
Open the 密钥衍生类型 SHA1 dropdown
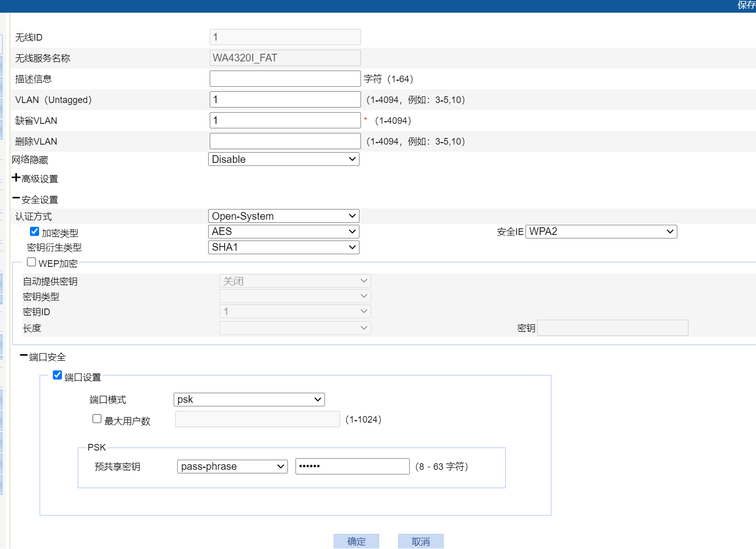pyautogui.click(x=284, y=247)
